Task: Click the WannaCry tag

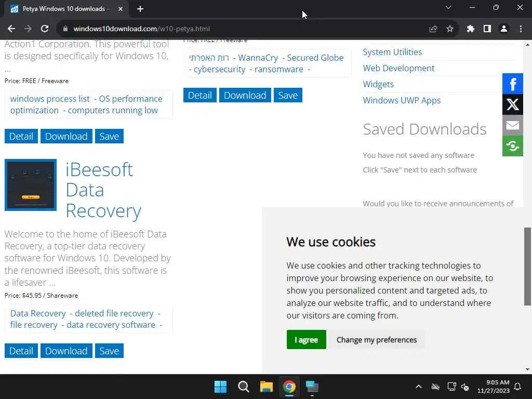Action: pyautogui.click(x=258, y=58)
